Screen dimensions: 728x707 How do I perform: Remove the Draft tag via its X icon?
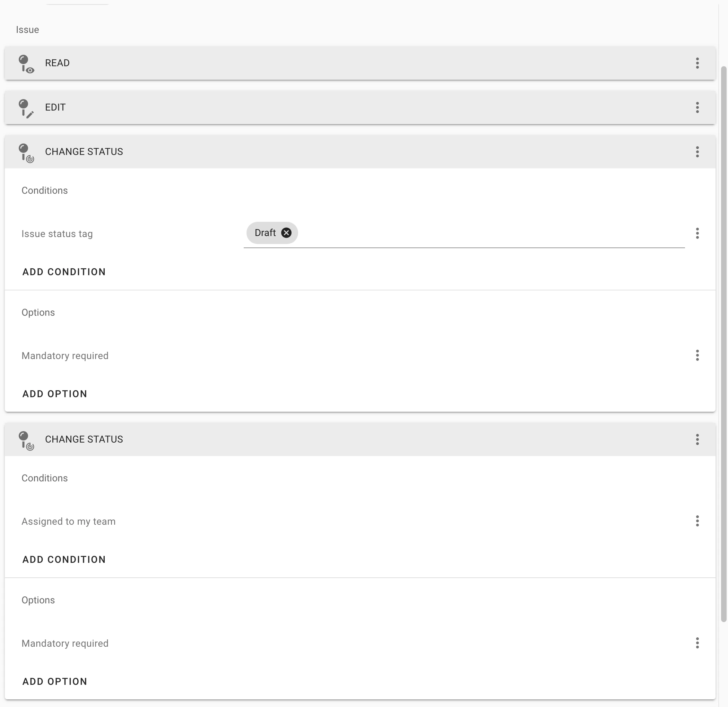coord(286,233)
